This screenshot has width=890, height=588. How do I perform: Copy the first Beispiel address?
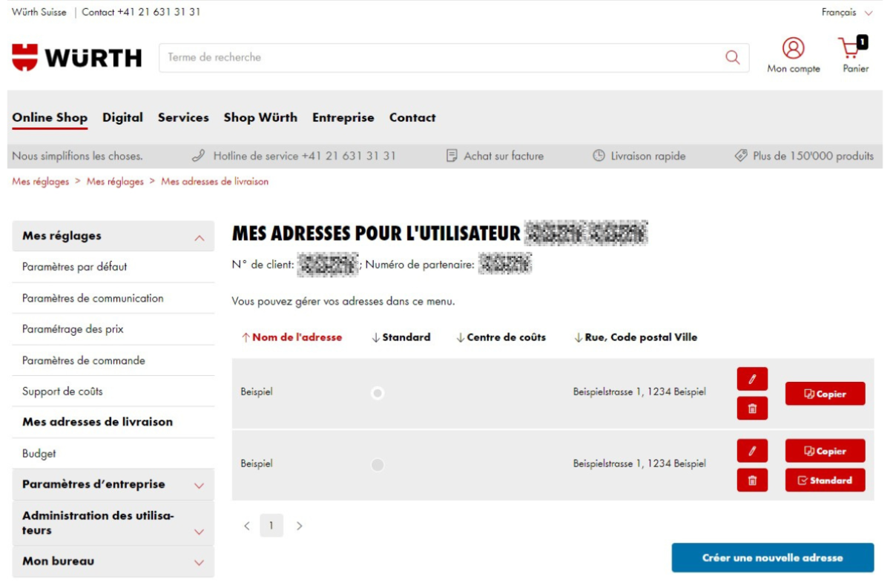pyautogui.click(x=825, y=394)
